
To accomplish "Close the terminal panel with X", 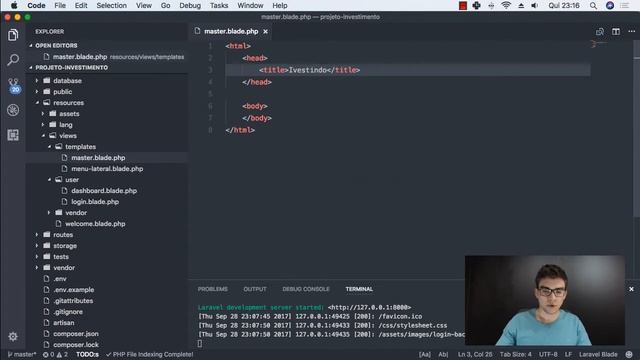I will click(x=631, y=289).
